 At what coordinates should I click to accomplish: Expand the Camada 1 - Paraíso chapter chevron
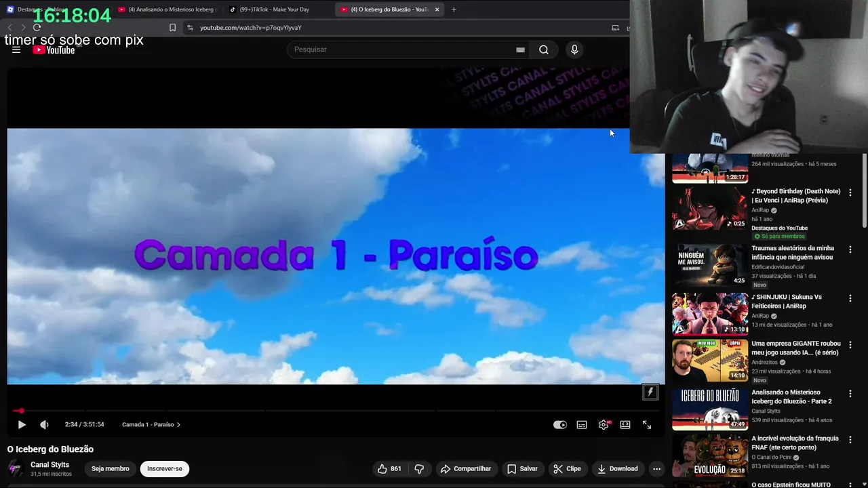[179, 424]
